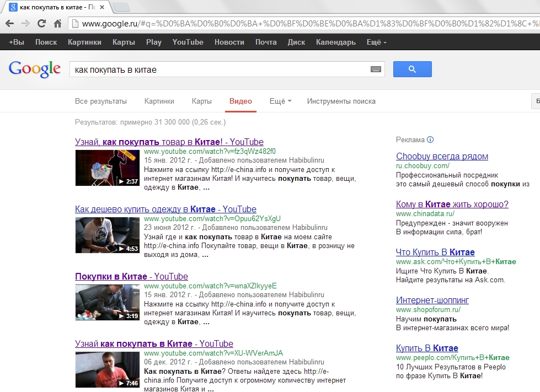Open ad Интернет-шоппинг
540x392 pixels.
point(432,300)
